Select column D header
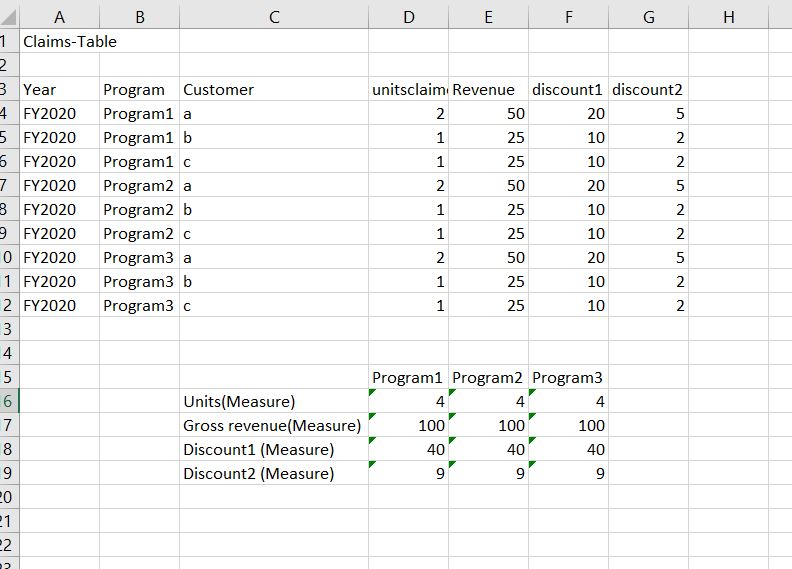The width and height of the screenshot is (792, 569). (x=409, y=18)
